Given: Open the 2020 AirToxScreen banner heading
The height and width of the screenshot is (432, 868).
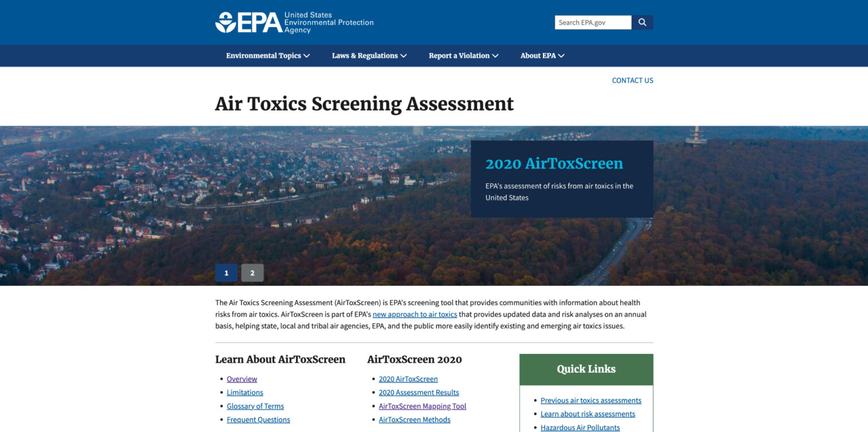Looking at the screenshot, I should tap(554, 163).
